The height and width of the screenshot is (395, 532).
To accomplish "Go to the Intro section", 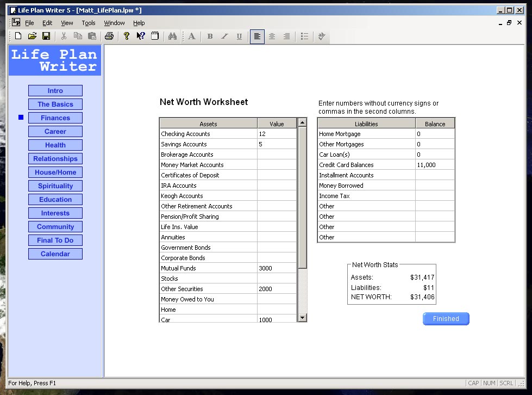I will [x=55, y=91].
